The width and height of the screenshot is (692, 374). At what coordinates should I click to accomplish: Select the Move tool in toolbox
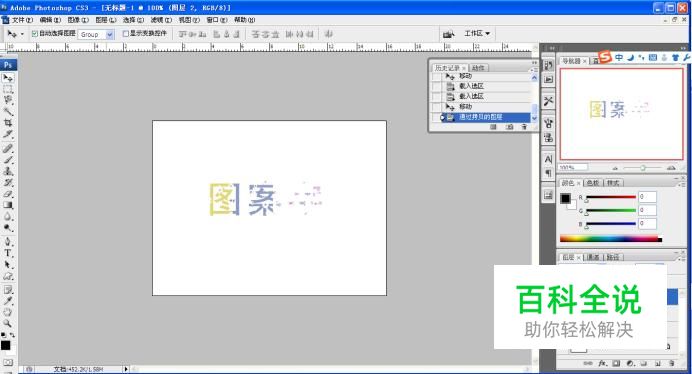pyautogui.click(x=8, y=78)
